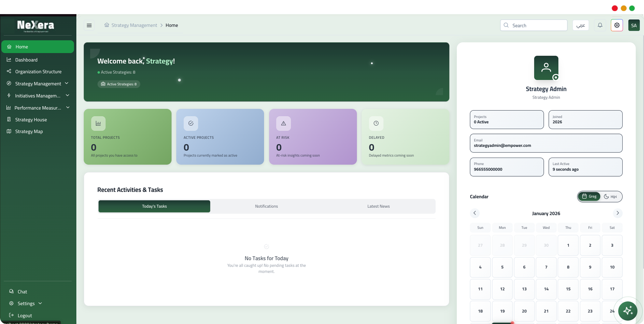Click Strategy Management breadcrumb link

click(134, 25)
